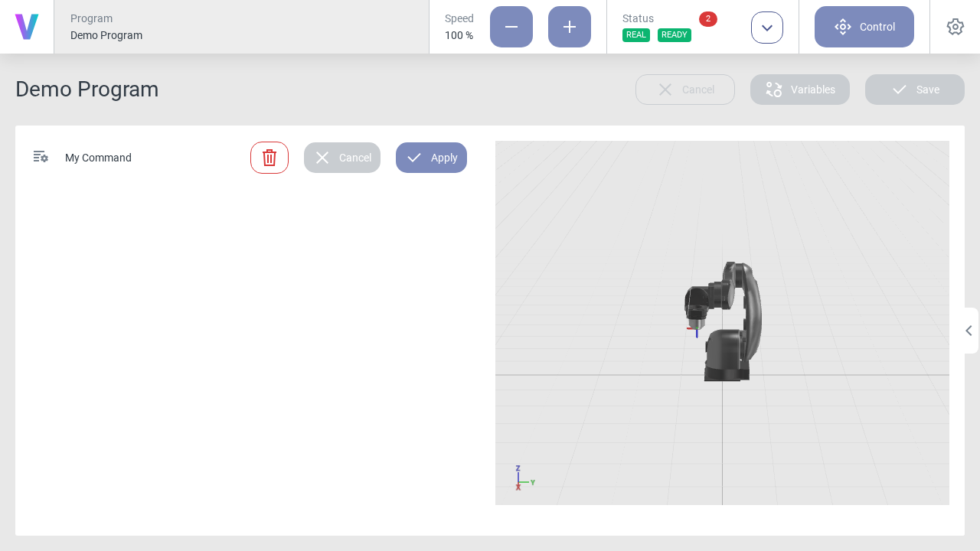The image size is (980, 551).
Task: Increase speed with the plus button
Action: 570,27
